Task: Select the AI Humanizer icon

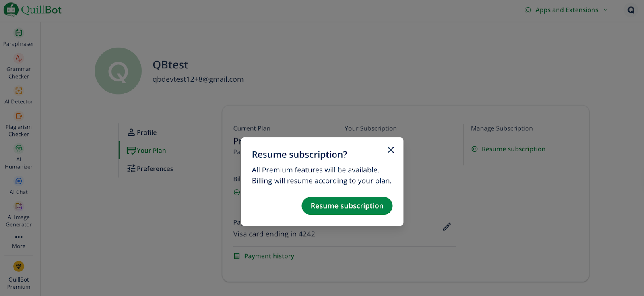Action: (x=19, y=149)
